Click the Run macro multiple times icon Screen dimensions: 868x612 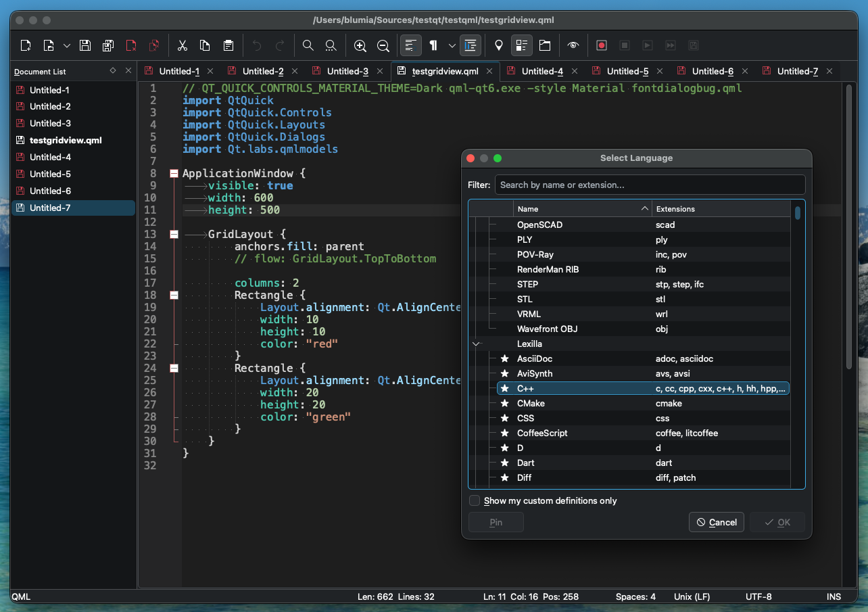[x=671, y=45]
